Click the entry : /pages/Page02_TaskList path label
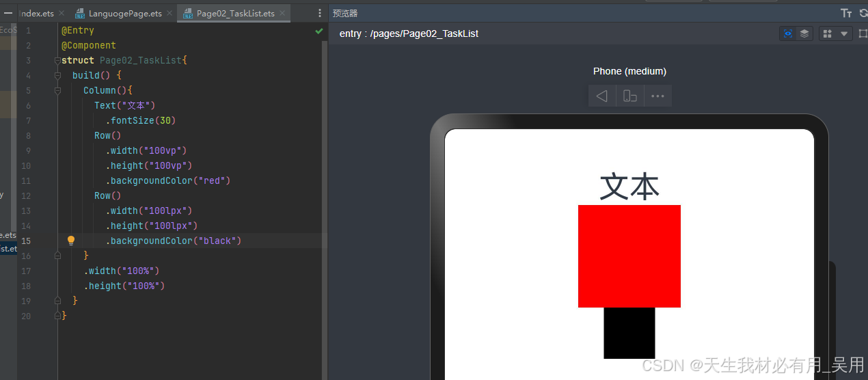Viewport: 868px width, 380px height. [409, 33]
